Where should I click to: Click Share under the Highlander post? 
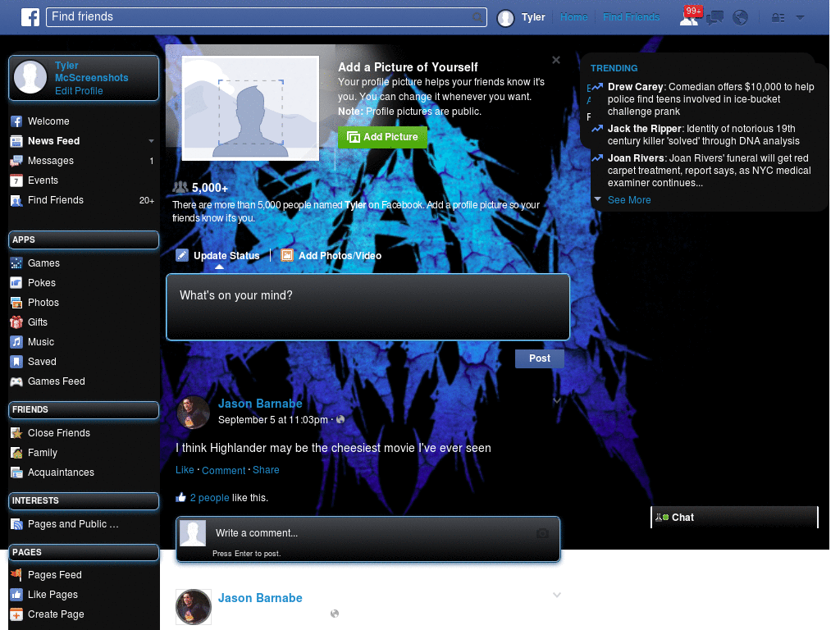click(x=266, y=470)
